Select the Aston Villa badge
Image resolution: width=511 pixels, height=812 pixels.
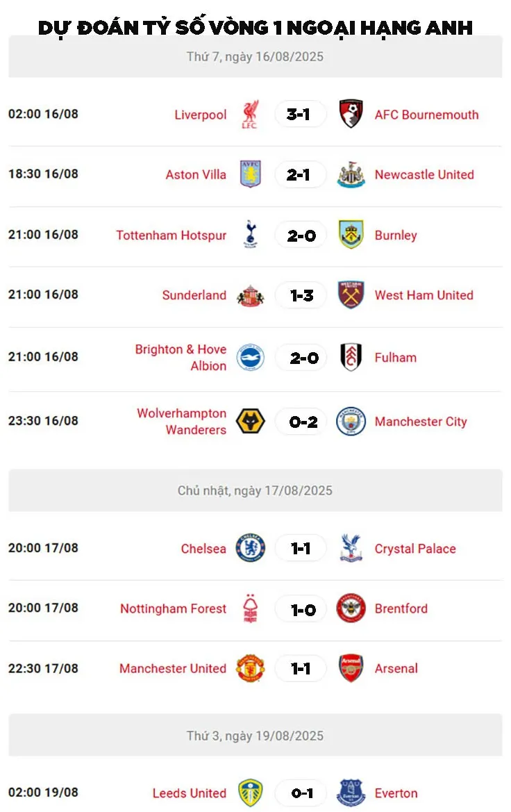(x=250, y=174)
